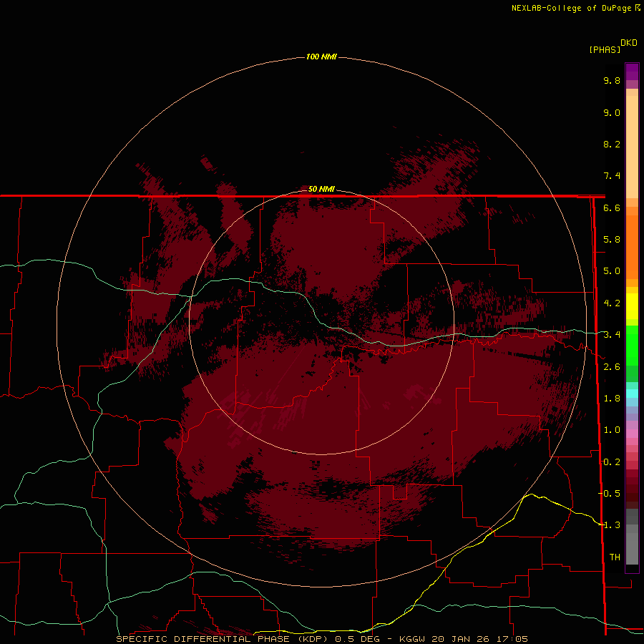644x644 pixels.
Task: Click the 1.8 value on the color scale
Action: 612,399
